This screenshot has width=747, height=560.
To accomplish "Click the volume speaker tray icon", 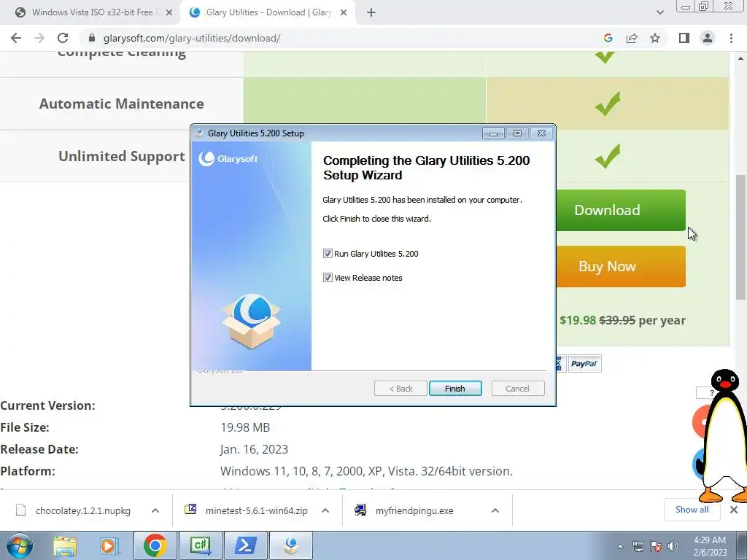I will (673, 546).
